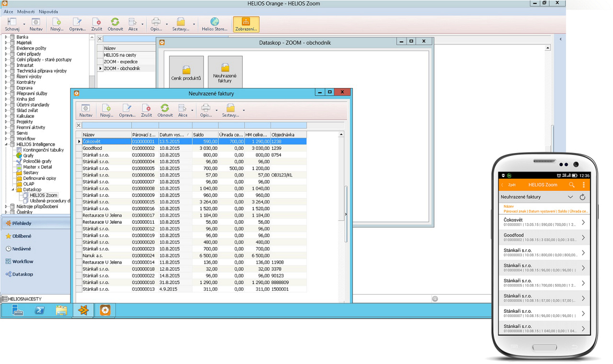Tap Zpět back button on phone
The width and height of the screenshot is (613, 364).
510,185
